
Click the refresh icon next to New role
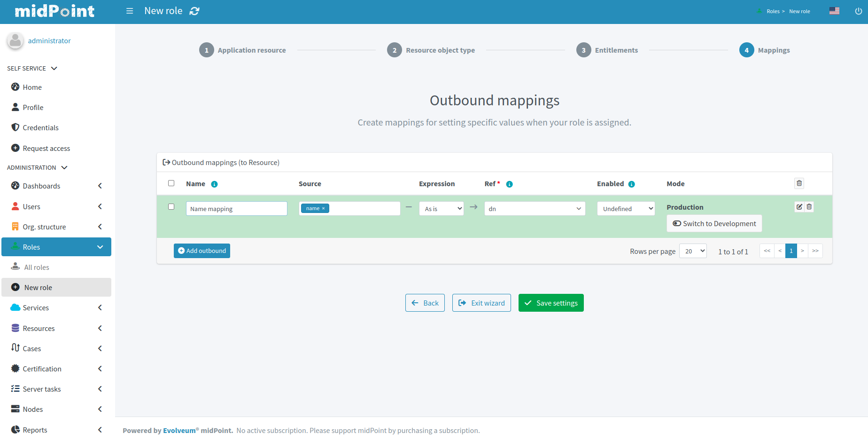[x=194, y=11]
